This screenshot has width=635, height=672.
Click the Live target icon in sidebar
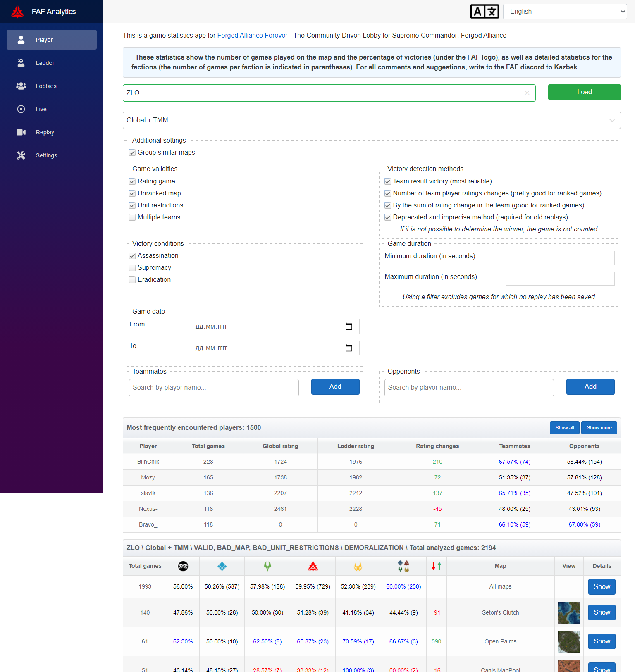[x=21, y=109]
